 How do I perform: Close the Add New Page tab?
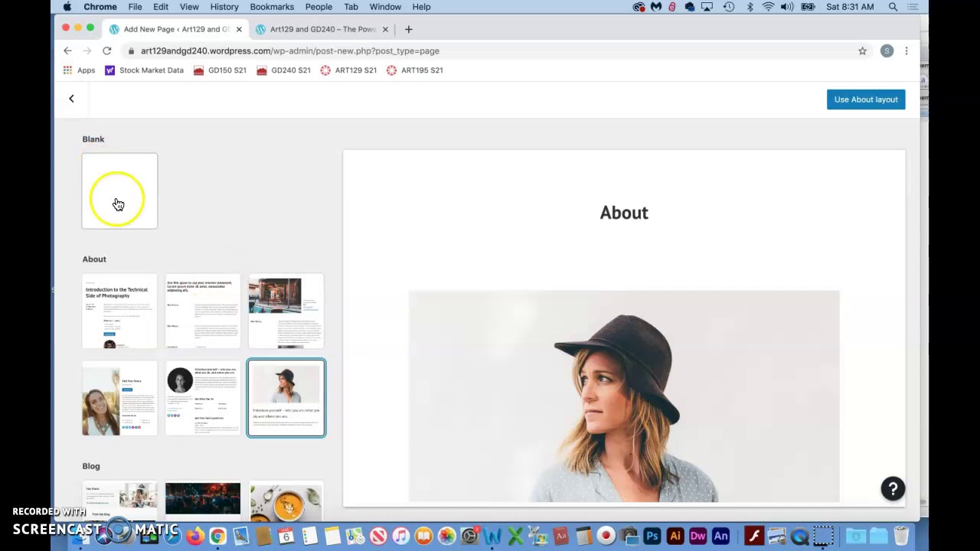point(239,29)
